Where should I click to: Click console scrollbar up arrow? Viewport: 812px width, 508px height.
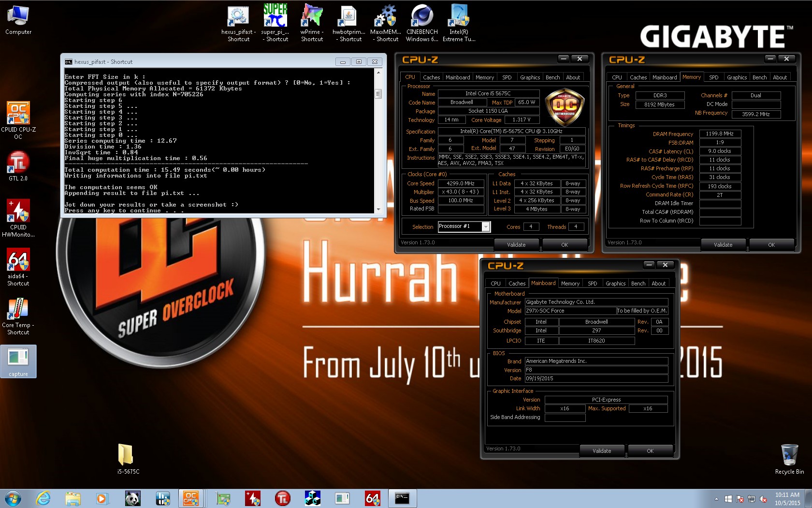pos(378,72)
